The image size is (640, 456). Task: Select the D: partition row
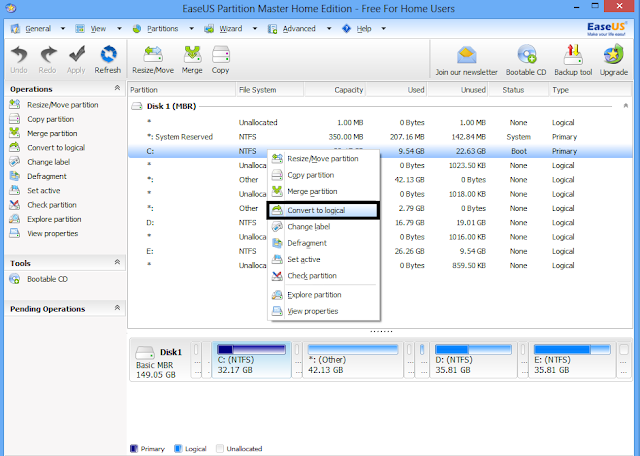380,222
